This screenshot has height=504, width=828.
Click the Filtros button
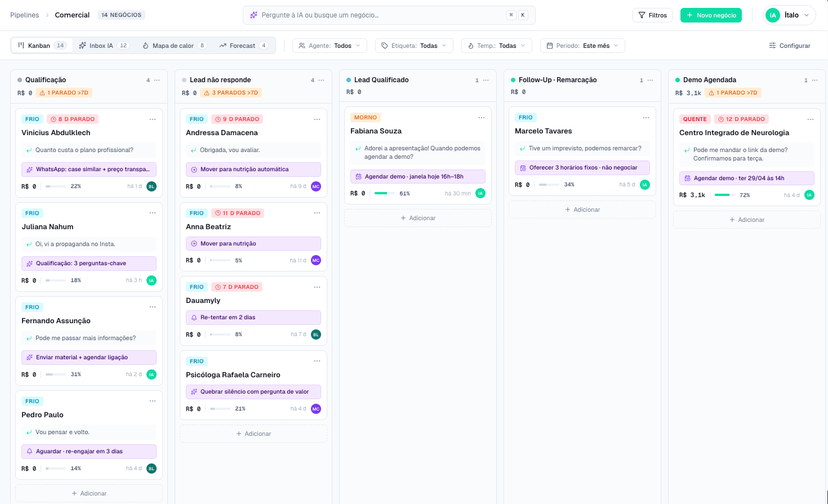coord(652,15)
